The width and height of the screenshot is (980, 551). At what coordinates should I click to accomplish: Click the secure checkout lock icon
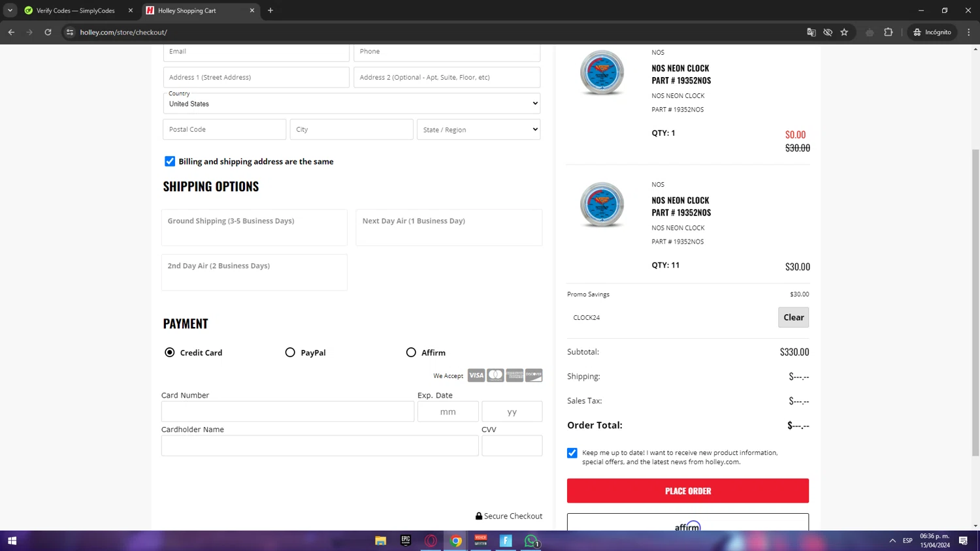(x=479, y=516)
